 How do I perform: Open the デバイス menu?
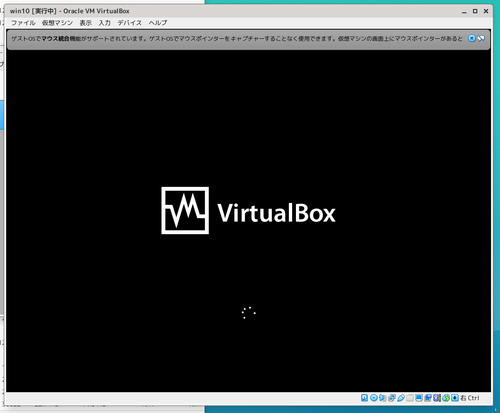[x=129, y=23]
